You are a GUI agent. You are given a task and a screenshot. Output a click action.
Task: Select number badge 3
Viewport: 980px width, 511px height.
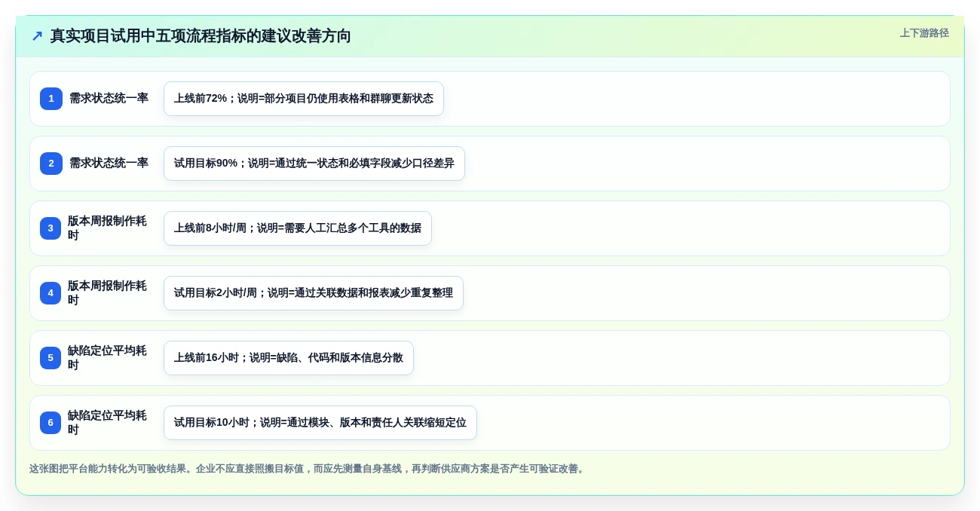(51, 228)
